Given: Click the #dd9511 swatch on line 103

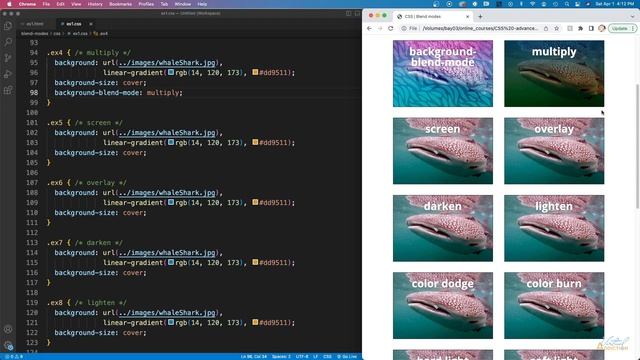Looking at the screenshot, I should click(x=255, y=142).
